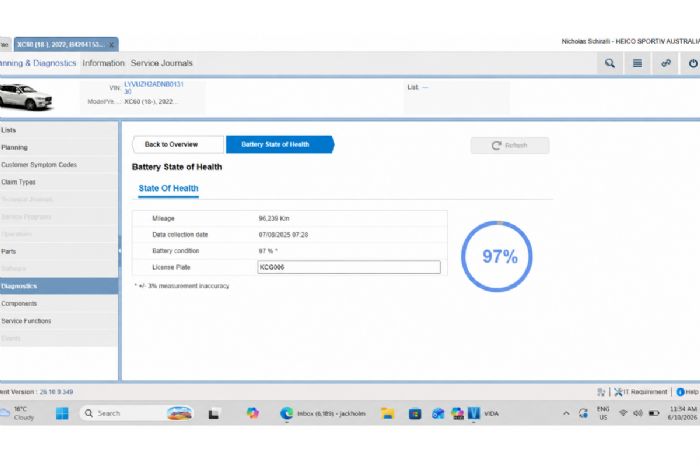The width and height of the screenshot is (700, 466).
Task: Select Planning in the sidebar
Action: [59, 147]
